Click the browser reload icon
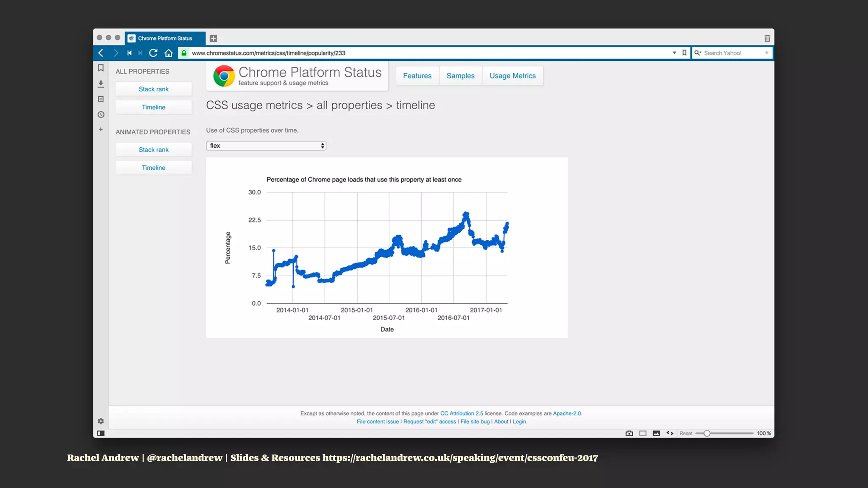Image resolution: width=868 pixels, height=488 pixels. tap(153, 53)
